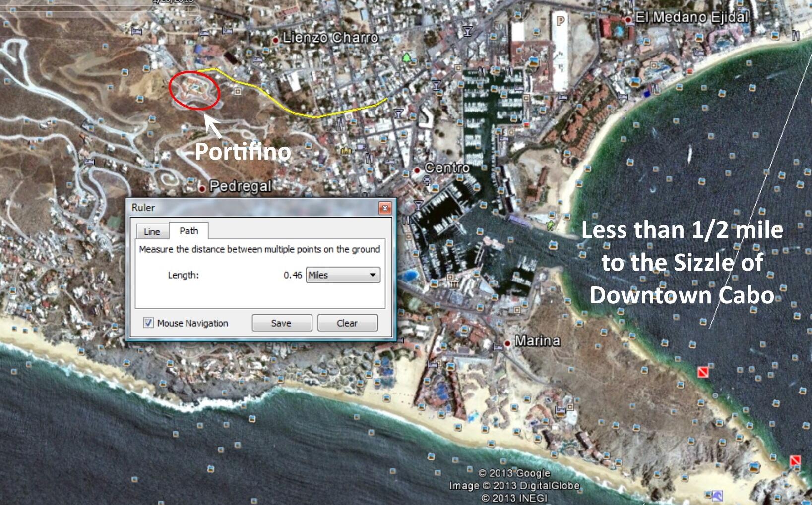Toggle the Mouse Navigation checkbox
812x505 pixels.
[148, 323]
